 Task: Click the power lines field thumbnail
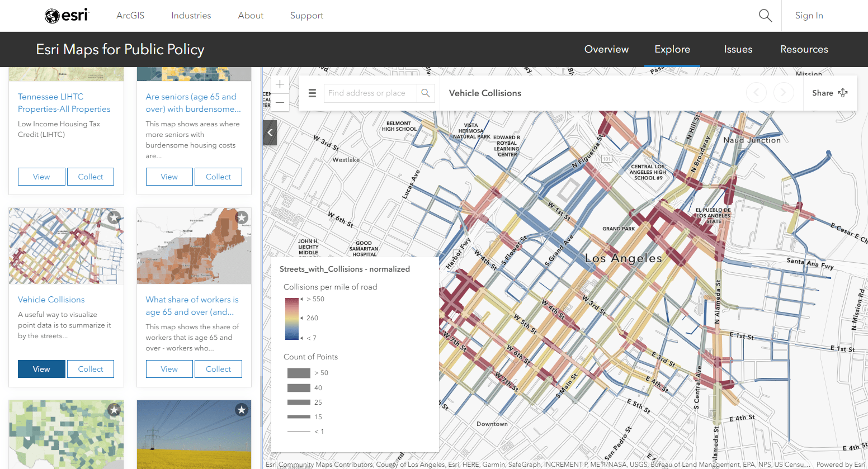[x=194, y=434]
